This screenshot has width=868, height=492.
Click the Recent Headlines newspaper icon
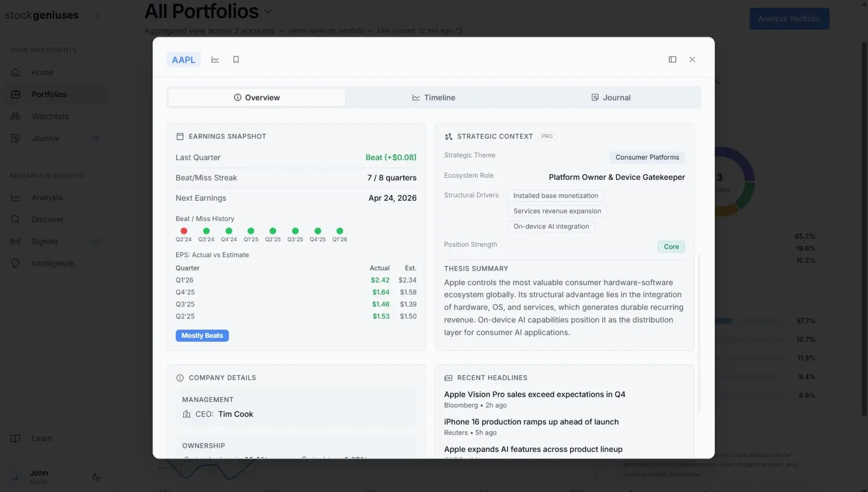coord(448,378)
